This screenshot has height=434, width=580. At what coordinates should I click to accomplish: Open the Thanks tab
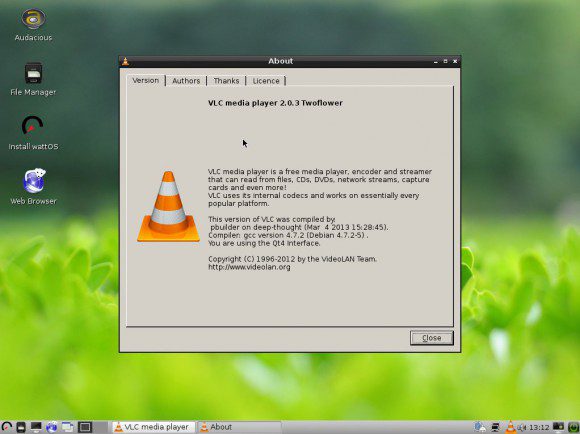coord(226,81)
